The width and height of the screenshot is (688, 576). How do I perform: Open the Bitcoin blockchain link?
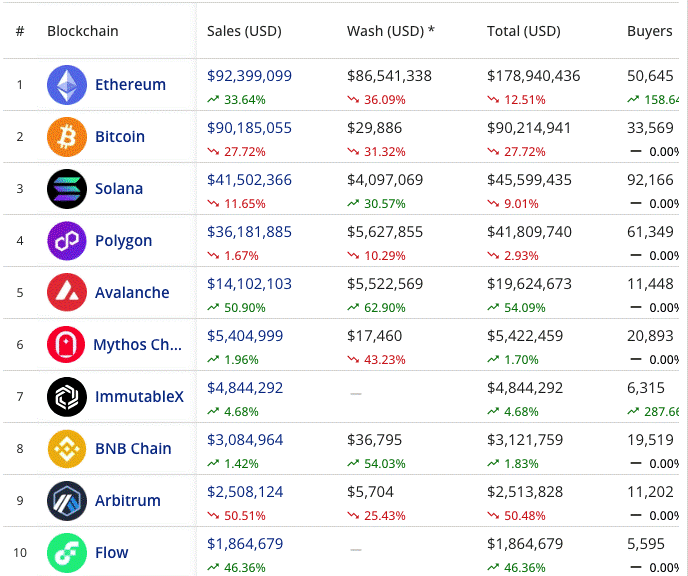point(120,137)
